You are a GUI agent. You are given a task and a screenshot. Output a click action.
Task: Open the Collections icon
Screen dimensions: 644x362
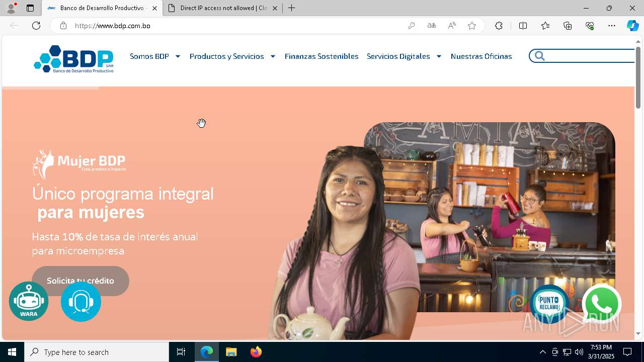tap(568, 26)
